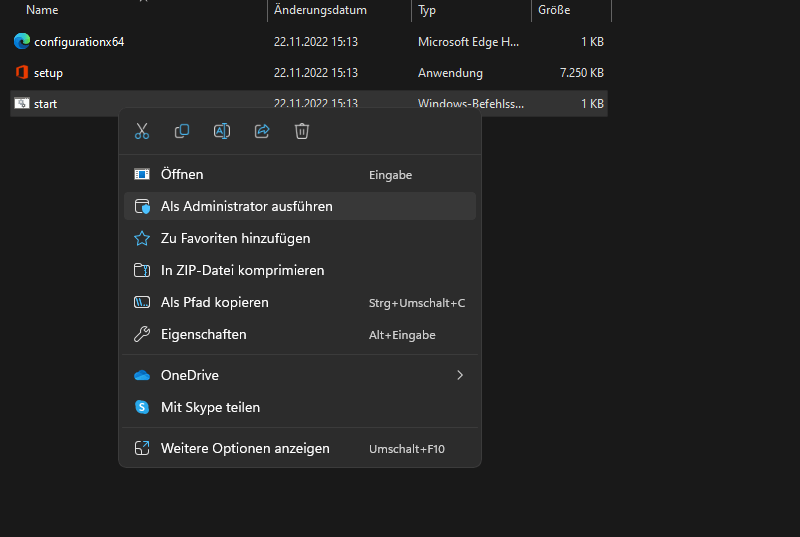Select the start batch file icon
Screen dimensions: 800x537
click(x=22, y=104)
